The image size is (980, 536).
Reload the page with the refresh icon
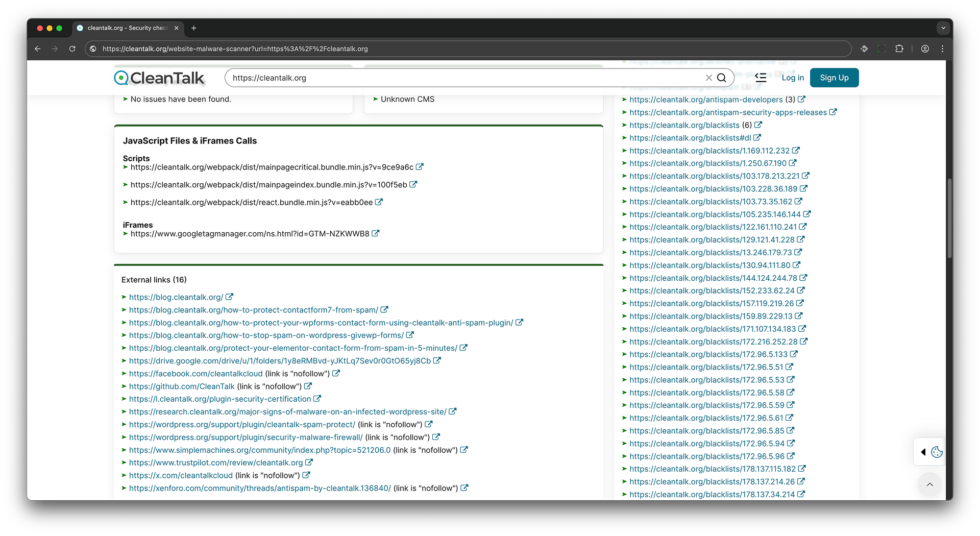(72, 48)
